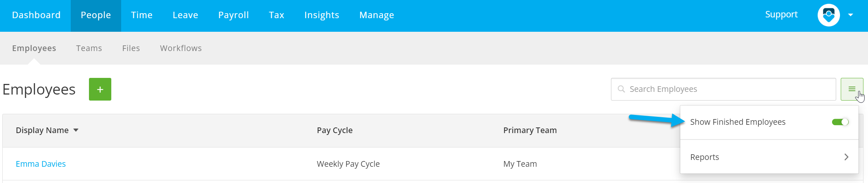The height and width of the screenshot is (183, 868).
Task: Open Emma Davies employee profile
Action: pos(41,164)
